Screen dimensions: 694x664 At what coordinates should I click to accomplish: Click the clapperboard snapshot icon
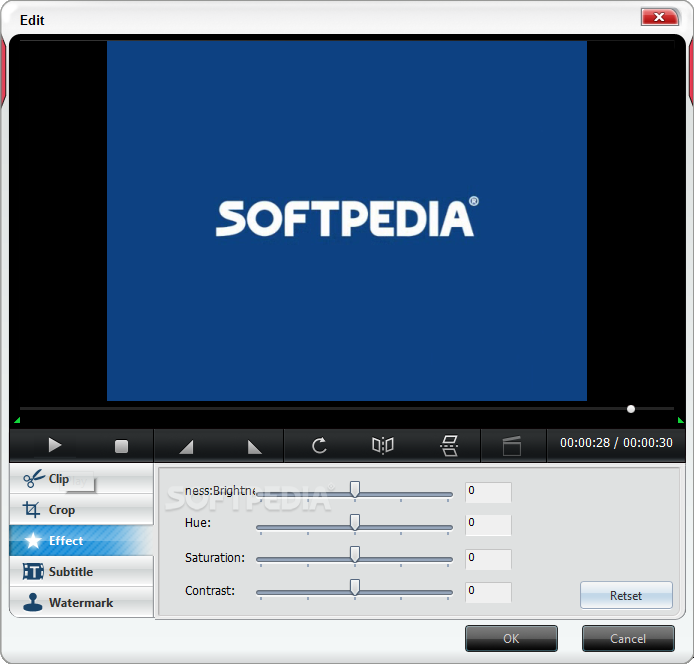coord(512,446)
